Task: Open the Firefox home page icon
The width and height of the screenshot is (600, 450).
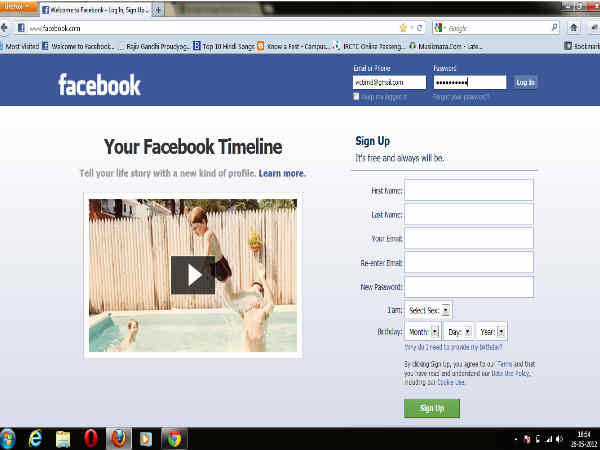Action: click(x=574, y=28)
